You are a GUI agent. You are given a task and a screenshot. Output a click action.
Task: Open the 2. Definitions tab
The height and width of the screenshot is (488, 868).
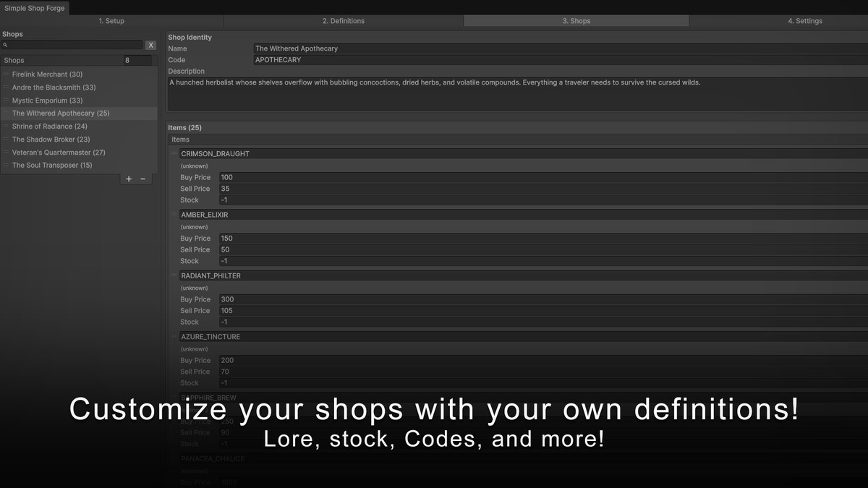point(344,21)
